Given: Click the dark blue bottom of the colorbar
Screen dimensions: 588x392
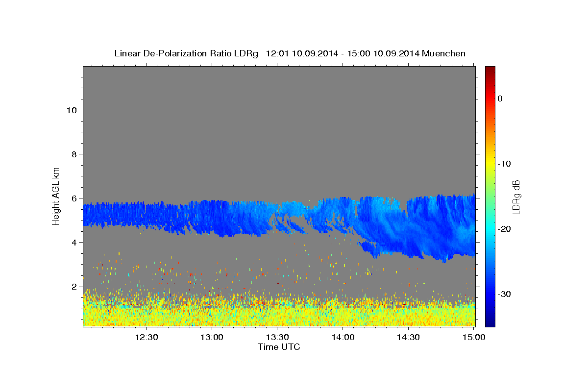Looking at the screenshot, I should tap(490, 321).
